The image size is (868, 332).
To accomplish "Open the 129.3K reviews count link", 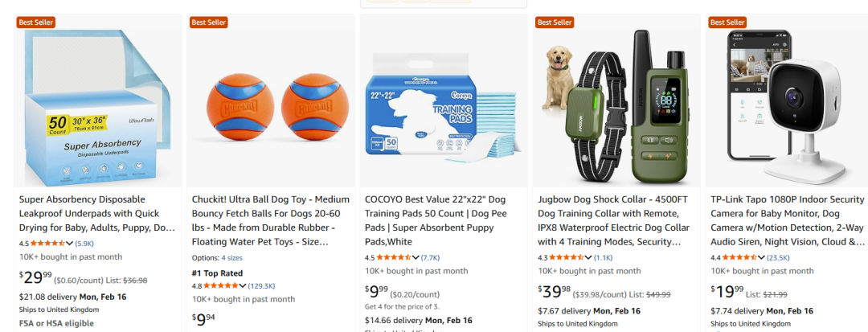I will point(261,285).
